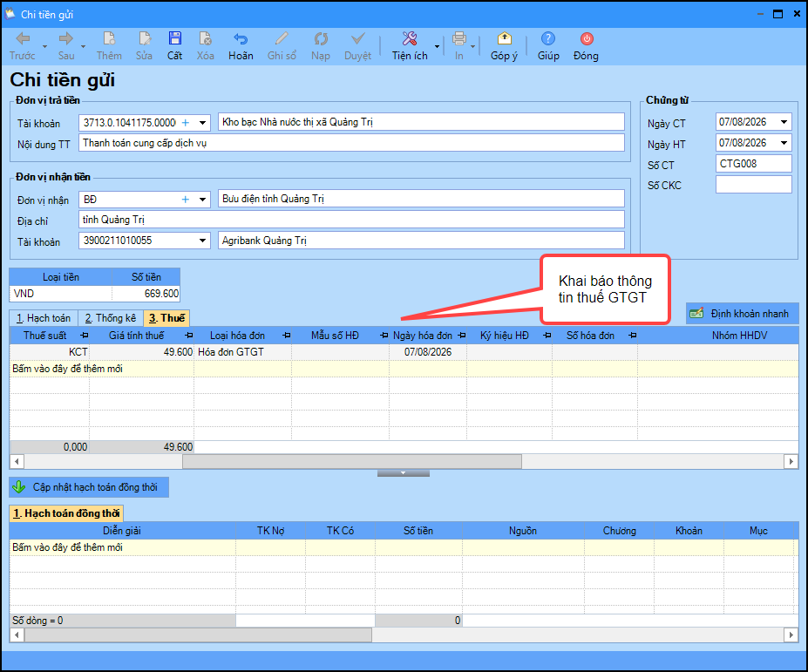Open the Giúp help icon
This screenshot has width=808, height=672.
pos(548,38)
